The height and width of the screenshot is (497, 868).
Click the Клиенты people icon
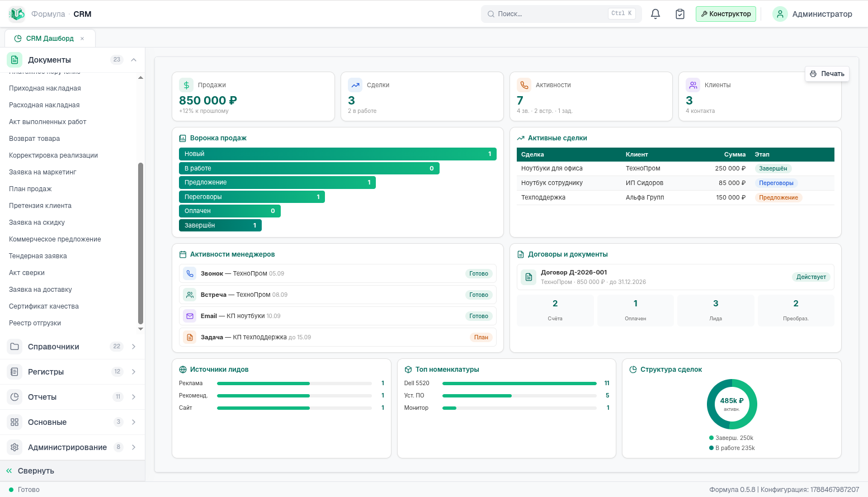[693, 85]
